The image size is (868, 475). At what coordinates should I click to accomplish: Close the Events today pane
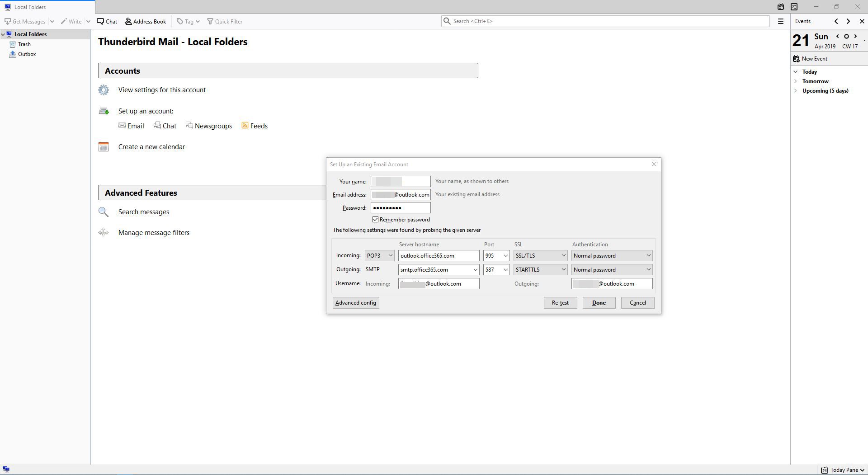tap(862, 21)
